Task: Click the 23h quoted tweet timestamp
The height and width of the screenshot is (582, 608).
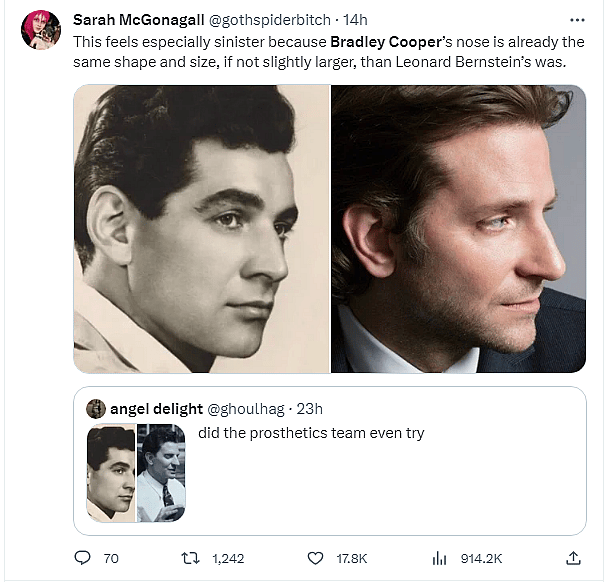Action: coord(308,408)
